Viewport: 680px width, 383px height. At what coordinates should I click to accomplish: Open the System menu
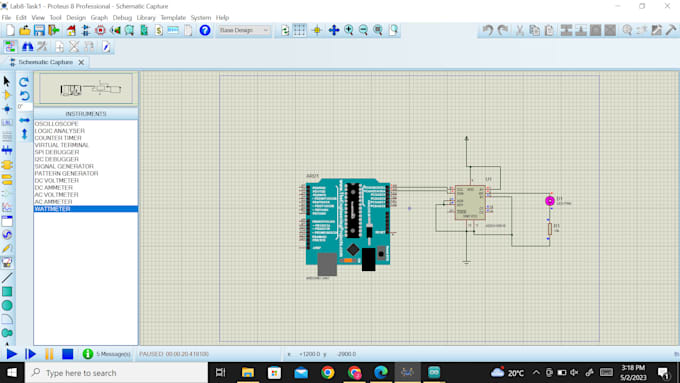point(201,18)
